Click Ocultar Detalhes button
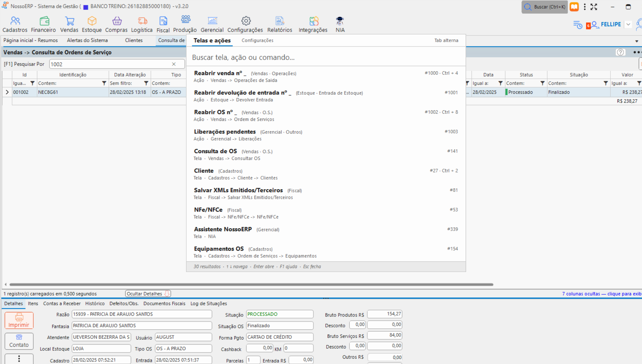Screen dimensions: 642x364 click(148, 294)
